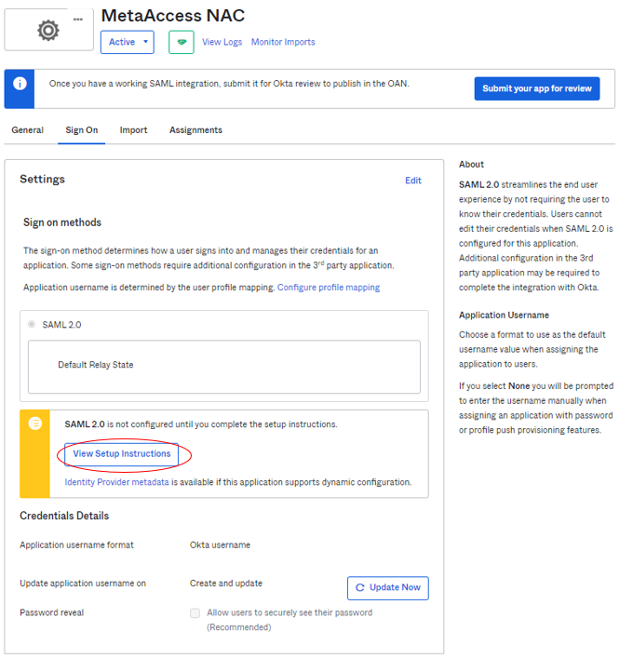Click Update application username on label
Screen dimensions: 633x672
(x=83, y=584)
